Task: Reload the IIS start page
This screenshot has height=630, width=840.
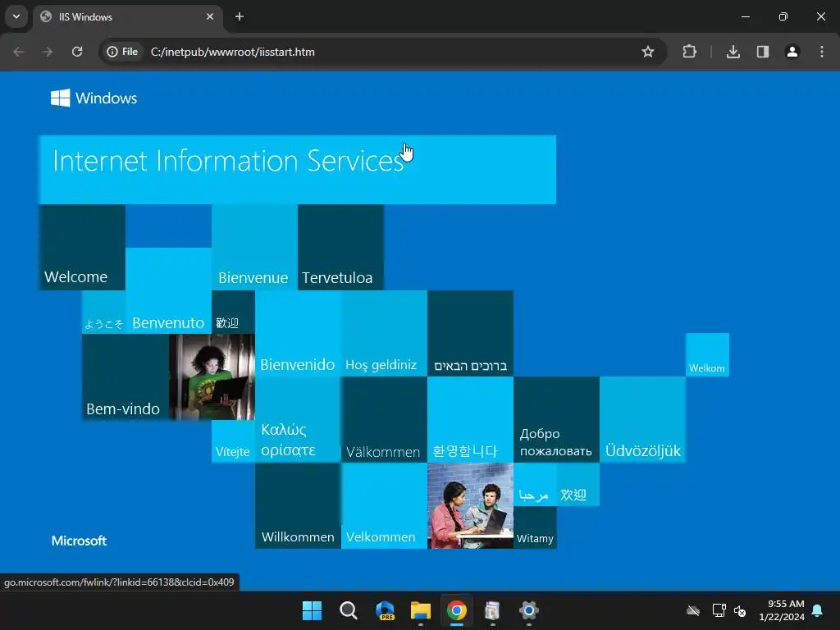Action: tap(77, 52)
